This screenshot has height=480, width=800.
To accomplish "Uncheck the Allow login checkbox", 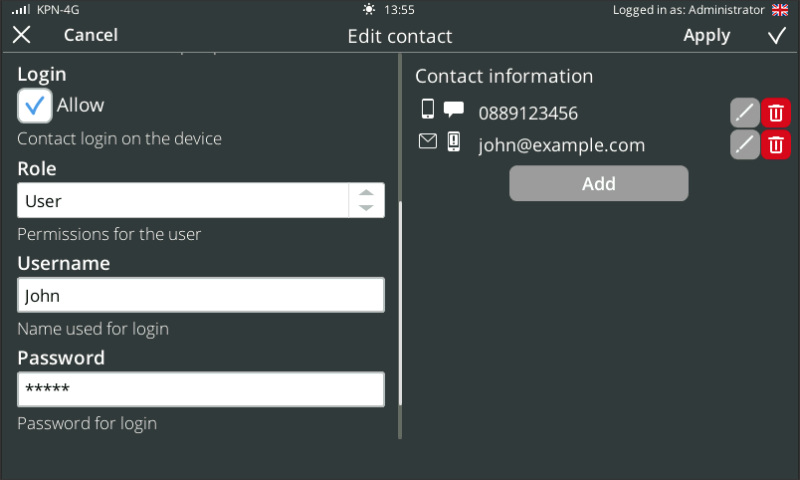I will tap(35, 106).
